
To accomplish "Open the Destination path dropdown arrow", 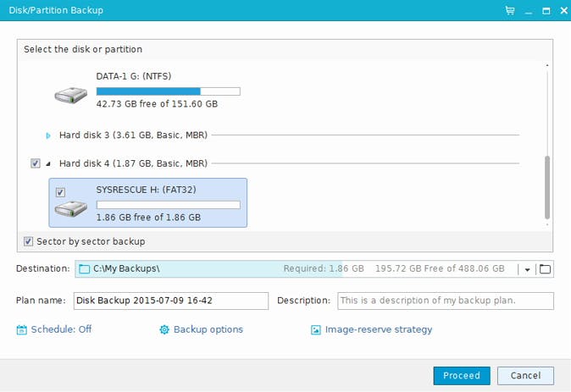I will coord(527,270).
